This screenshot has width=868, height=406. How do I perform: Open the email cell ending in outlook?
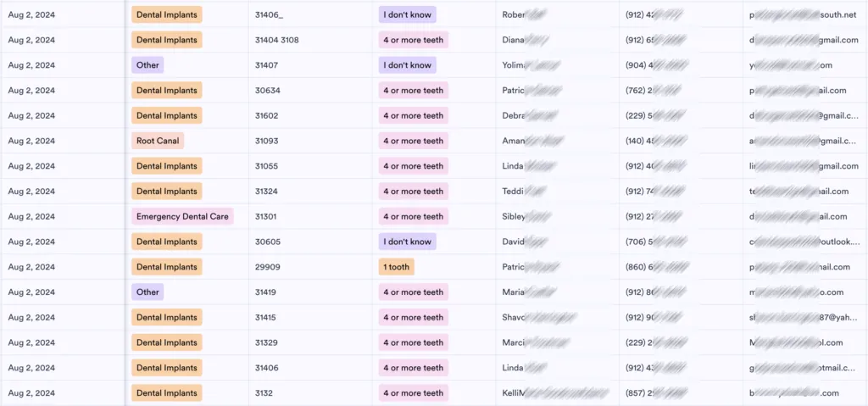coord(805,242)
